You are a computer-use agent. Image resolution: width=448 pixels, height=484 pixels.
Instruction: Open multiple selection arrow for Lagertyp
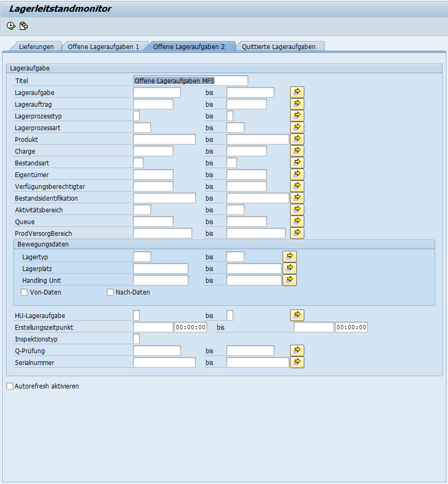(x=289, y=257)
